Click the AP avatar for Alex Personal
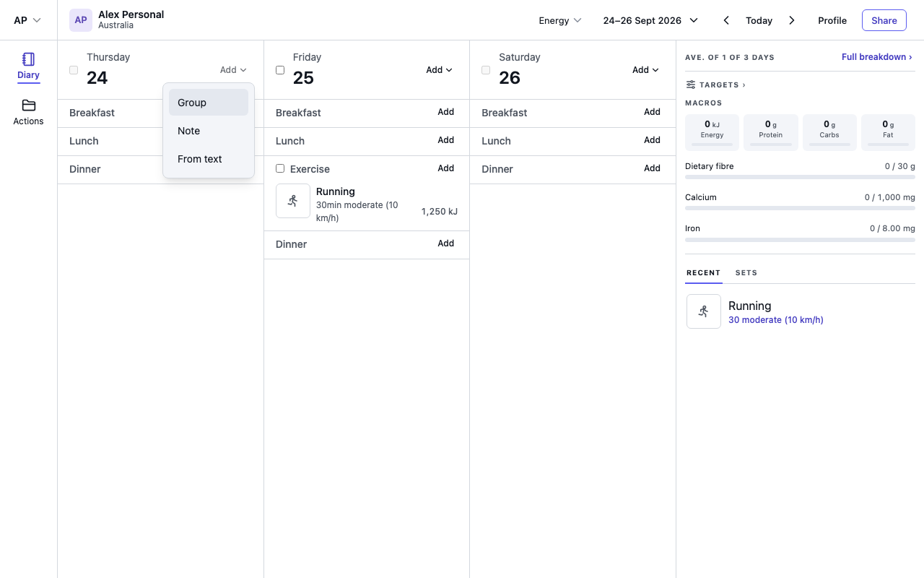The height and width of the screenshot is (578, 924). pos(81,20)
